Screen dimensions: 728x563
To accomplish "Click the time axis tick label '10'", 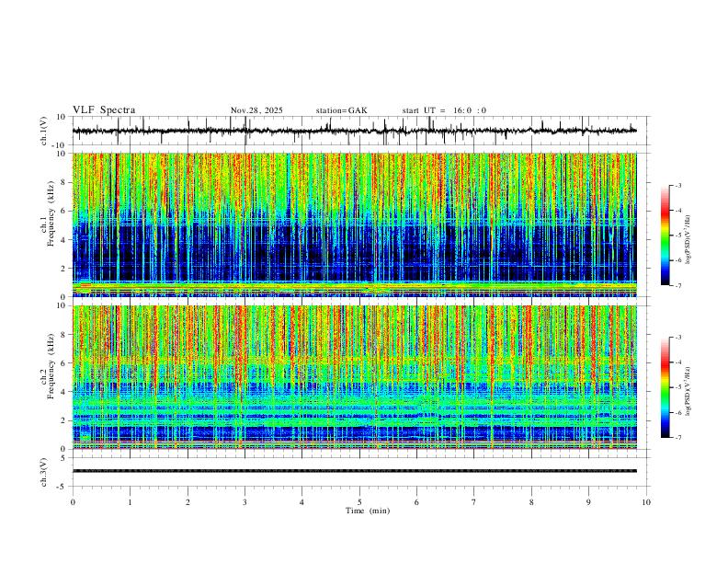I will coord(646,502).
